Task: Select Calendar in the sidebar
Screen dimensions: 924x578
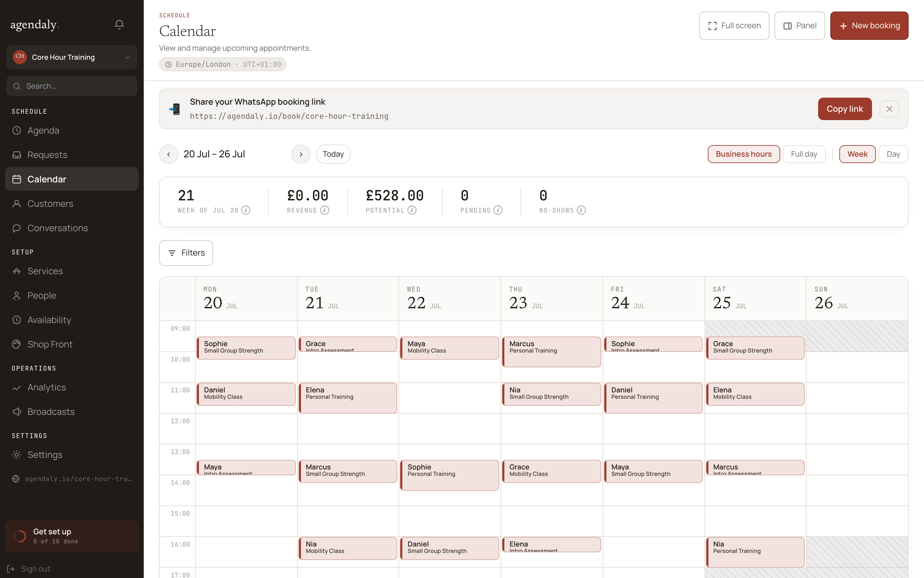Action: [72, 179]
